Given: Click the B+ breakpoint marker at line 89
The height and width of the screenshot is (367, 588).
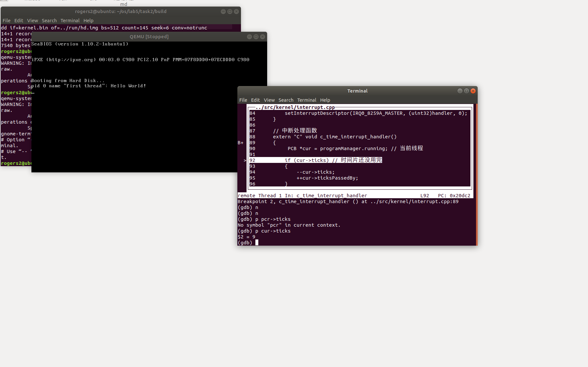Looking at the screenshot, I should [241, 143].
